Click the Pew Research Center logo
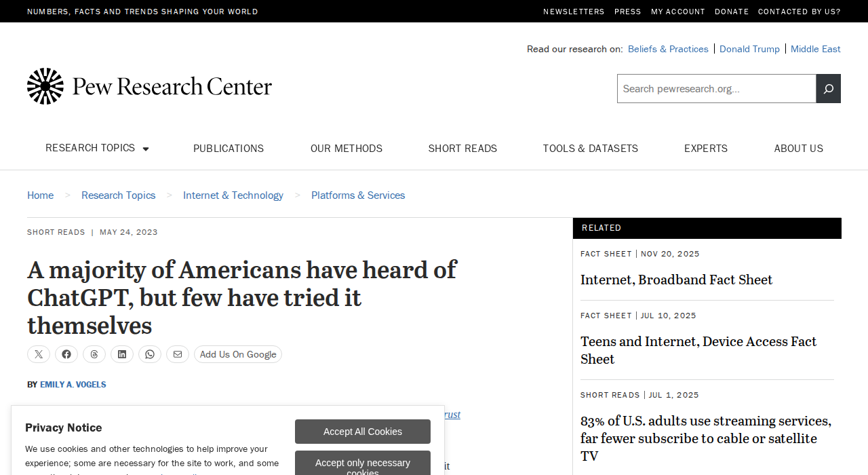 [x=149, y=86]
